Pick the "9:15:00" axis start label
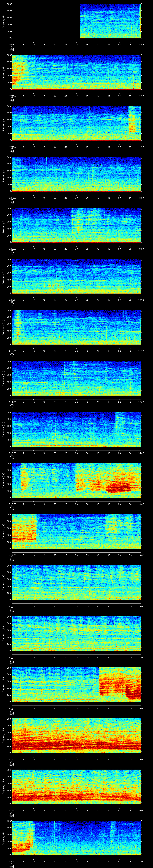 point(12,606)
